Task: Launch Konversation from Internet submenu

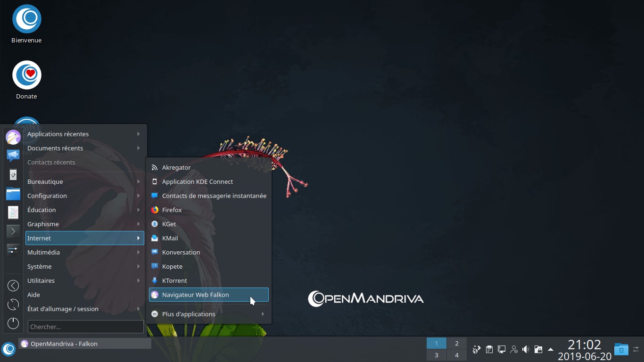Action: pyautogui.click(x=209, y=252)
